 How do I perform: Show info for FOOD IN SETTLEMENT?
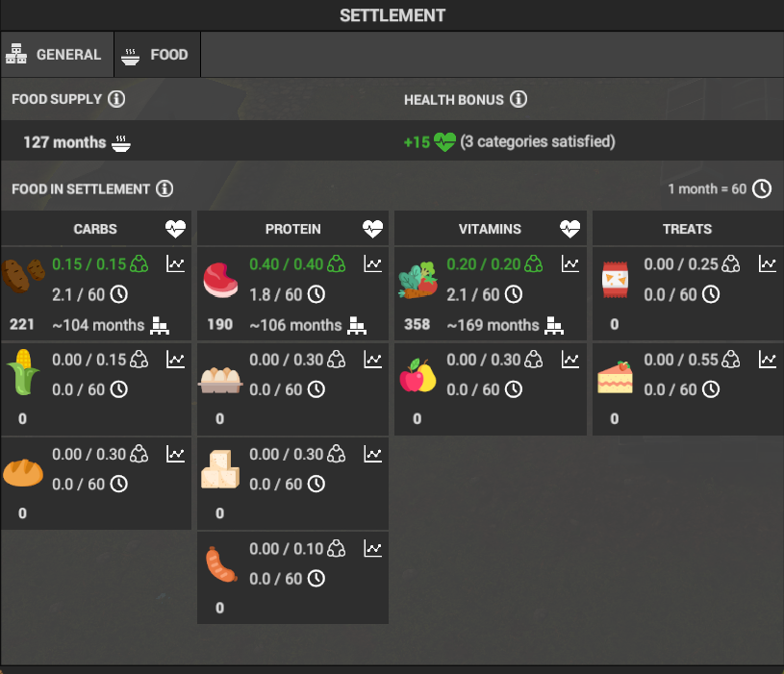pos(164,188)
